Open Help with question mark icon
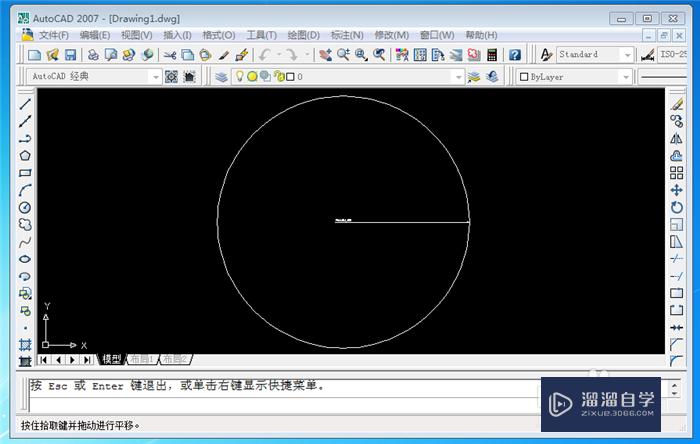This screenshot has width=700, height=444. pos(515,55)
